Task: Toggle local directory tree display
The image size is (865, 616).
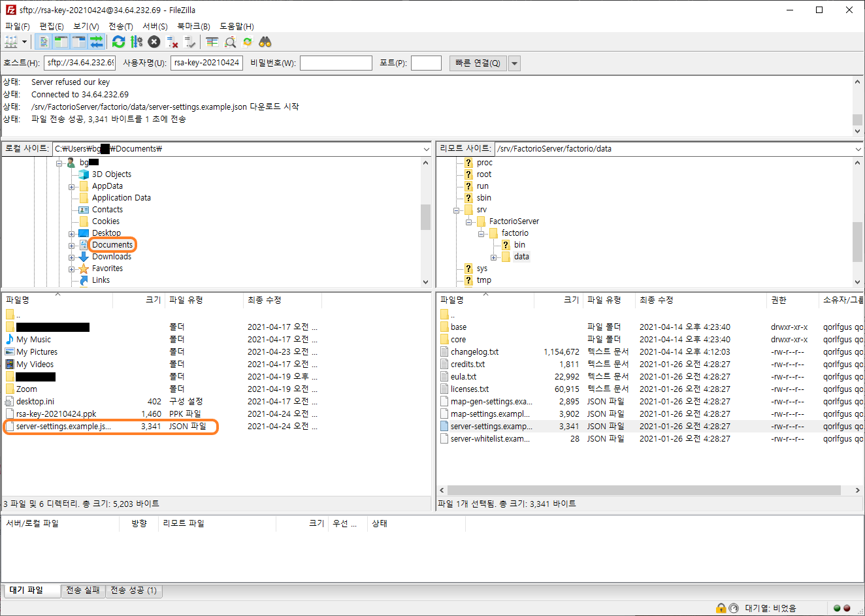Action: point(61,42)
